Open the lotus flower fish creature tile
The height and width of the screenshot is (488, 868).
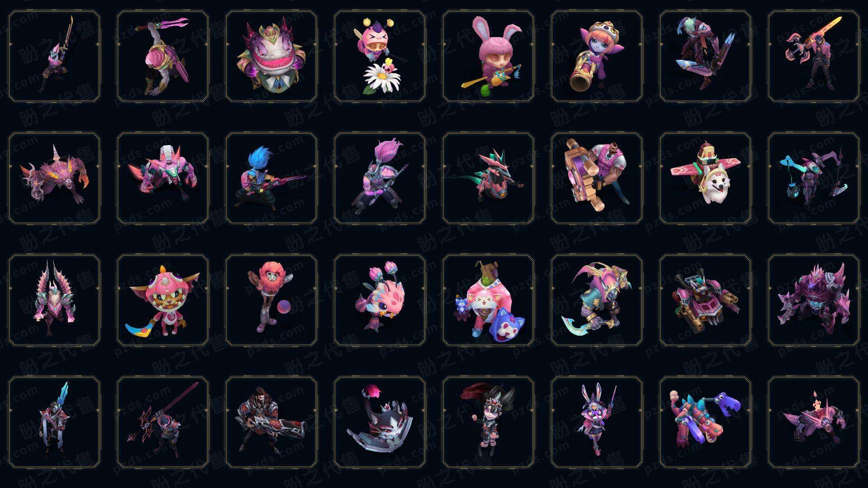(380, 300)
